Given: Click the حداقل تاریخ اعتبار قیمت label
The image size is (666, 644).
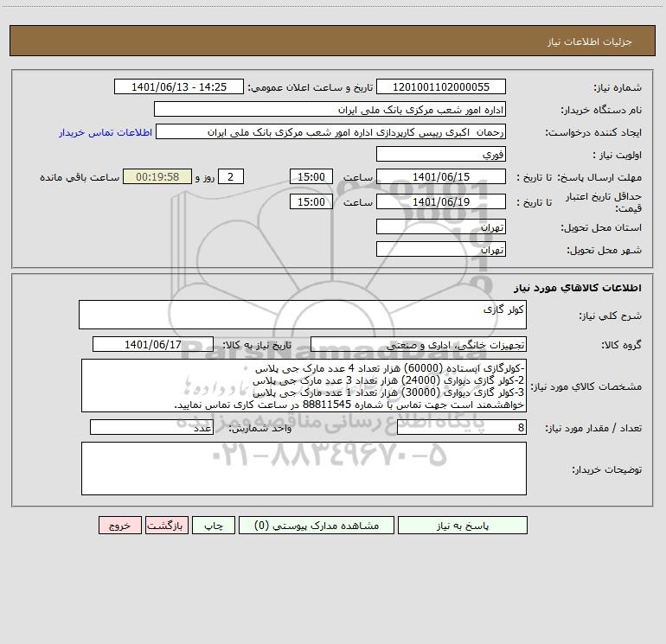Looking at the screenshot, I should click(604, 202).
